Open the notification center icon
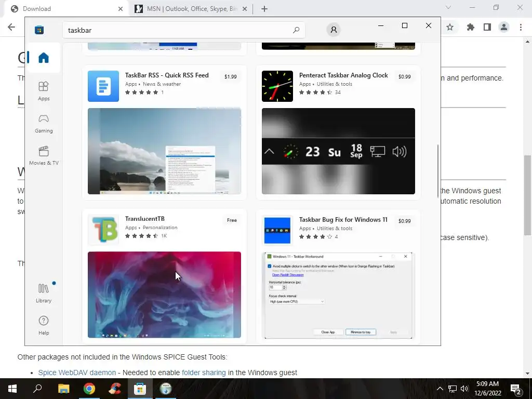Screen dimensions: 532x399 click(516, 389)
